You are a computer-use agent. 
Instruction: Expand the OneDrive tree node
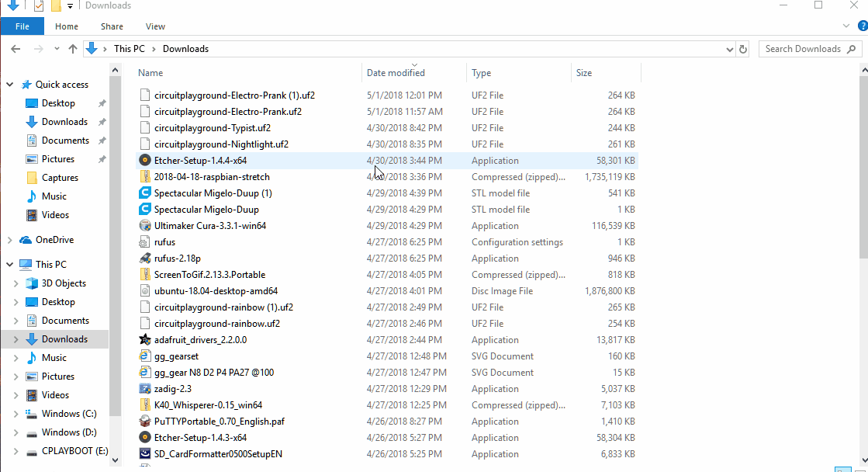tap(9, 240)
